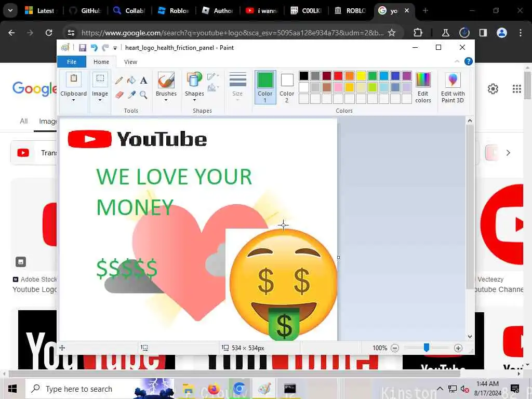Screen dimensions: 532x399
Task: Open Edit colors dialog
Action: click(x=423, y=87)
